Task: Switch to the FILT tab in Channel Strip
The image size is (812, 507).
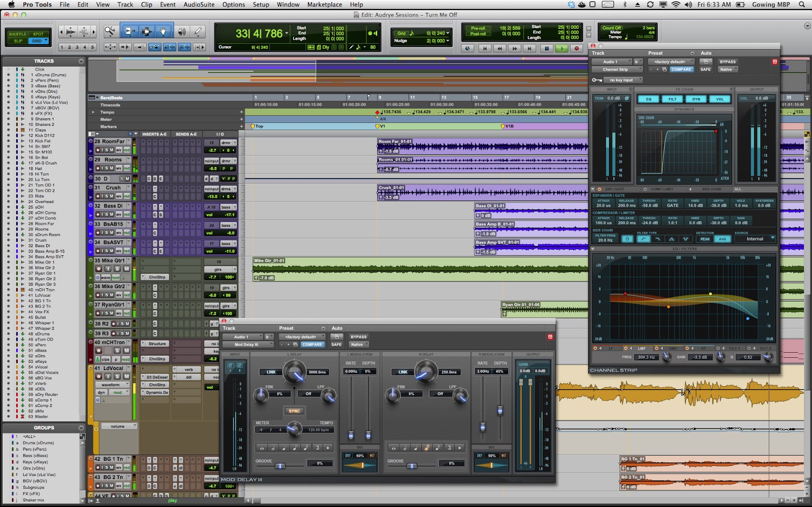Action: click(672, 99)
